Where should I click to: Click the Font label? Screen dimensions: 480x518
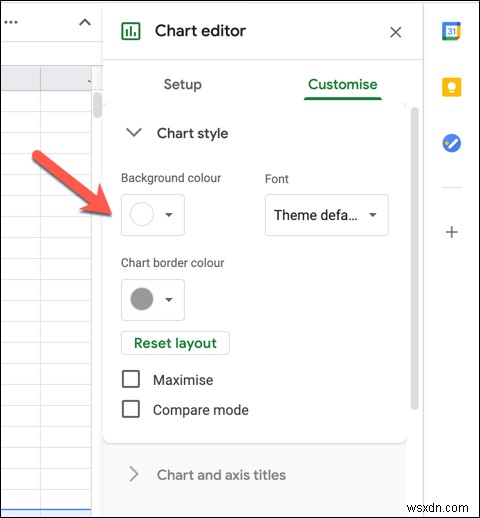(x=277, y=179)
